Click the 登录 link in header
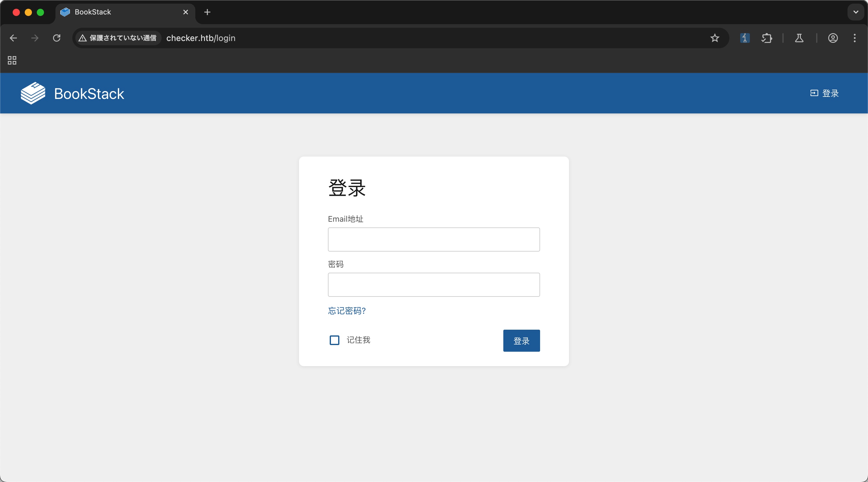This screenshot has width=868, height=482. [x=825, y=93]
